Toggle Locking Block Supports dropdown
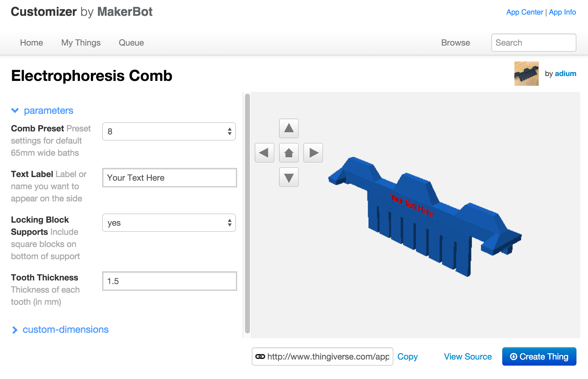 (169, 222)
